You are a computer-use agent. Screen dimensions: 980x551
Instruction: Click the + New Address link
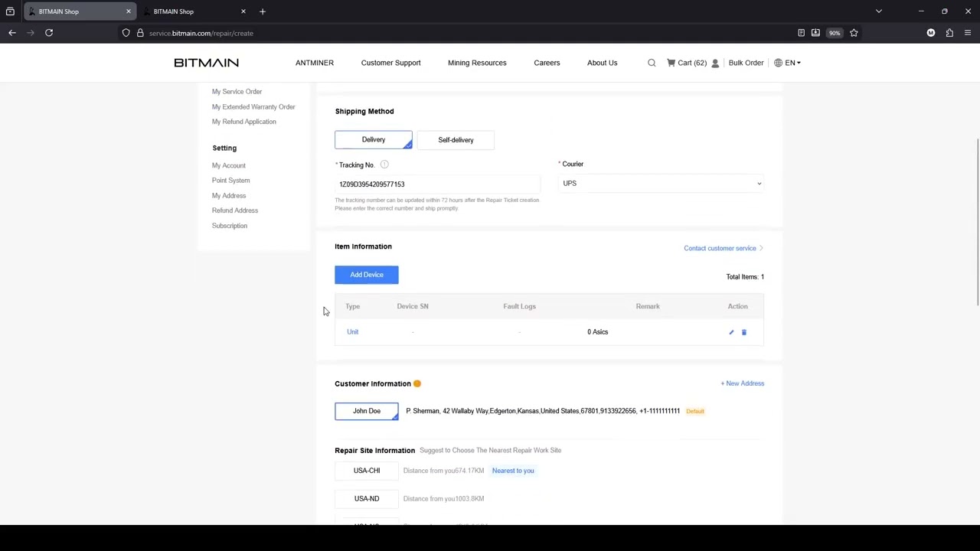tap(742, 383)
